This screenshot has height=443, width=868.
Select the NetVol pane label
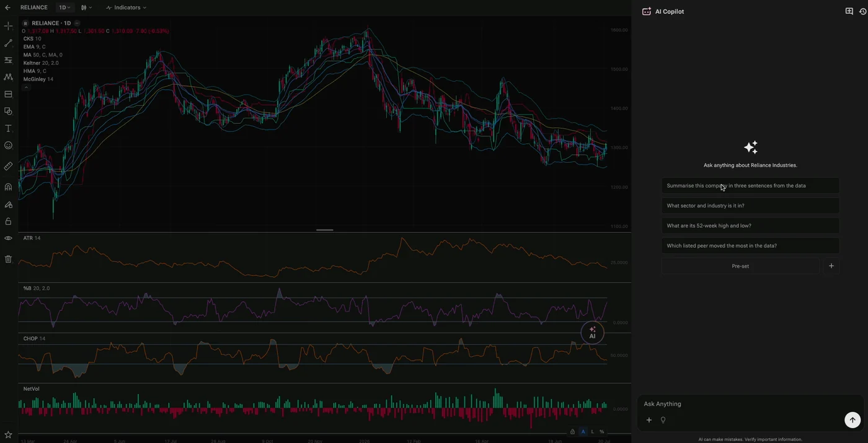pyautogui.click(x=31, y=388)
